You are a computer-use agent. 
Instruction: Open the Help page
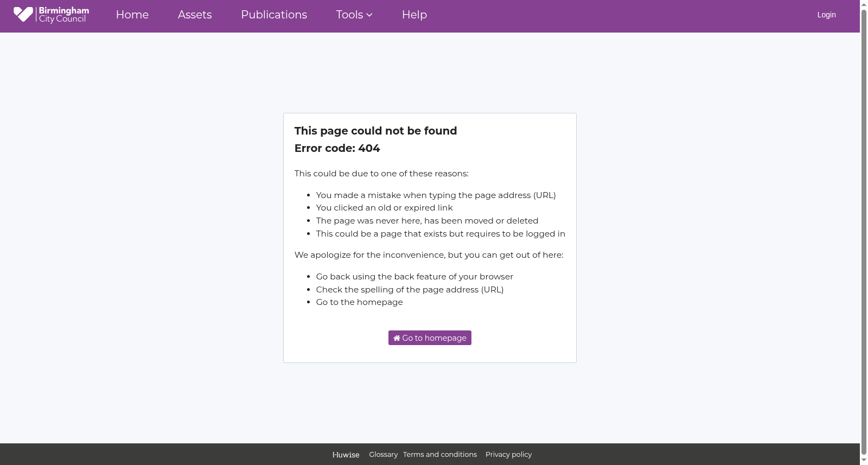[x=414, y=15]
